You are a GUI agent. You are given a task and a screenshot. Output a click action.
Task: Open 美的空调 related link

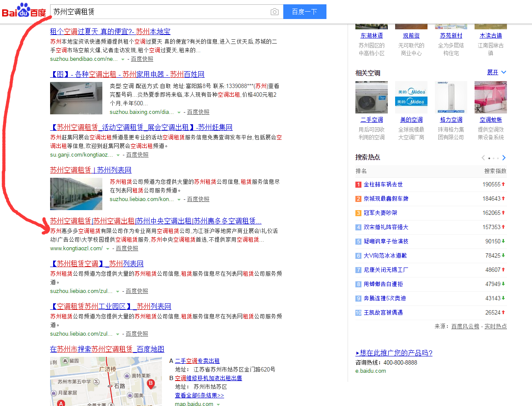pyautogui.click(x=412, y=120)
